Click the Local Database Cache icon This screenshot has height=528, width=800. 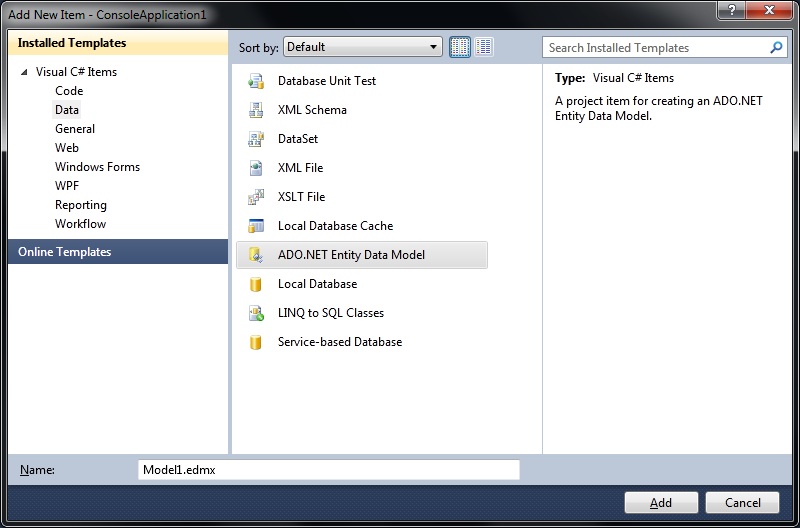tap(256, 226)
